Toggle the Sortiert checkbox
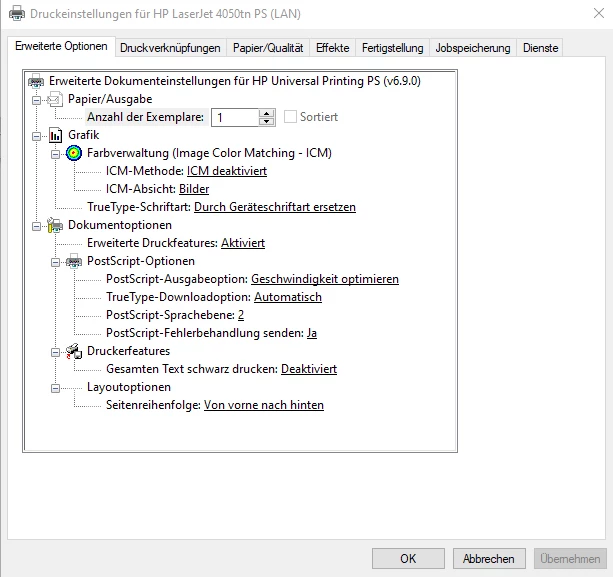 [x=290, y=116]
